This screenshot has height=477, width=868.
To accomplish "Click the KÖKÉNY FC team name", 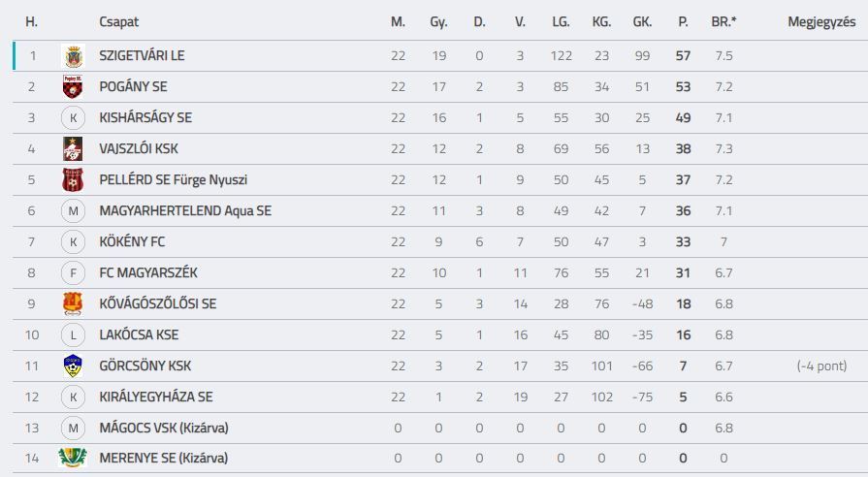I will point(132,241).
